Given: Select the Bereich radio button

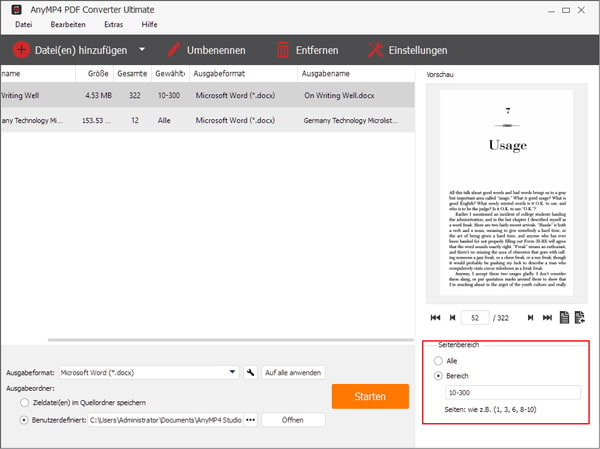Looking at the screenshot, I should pos(438,376).
